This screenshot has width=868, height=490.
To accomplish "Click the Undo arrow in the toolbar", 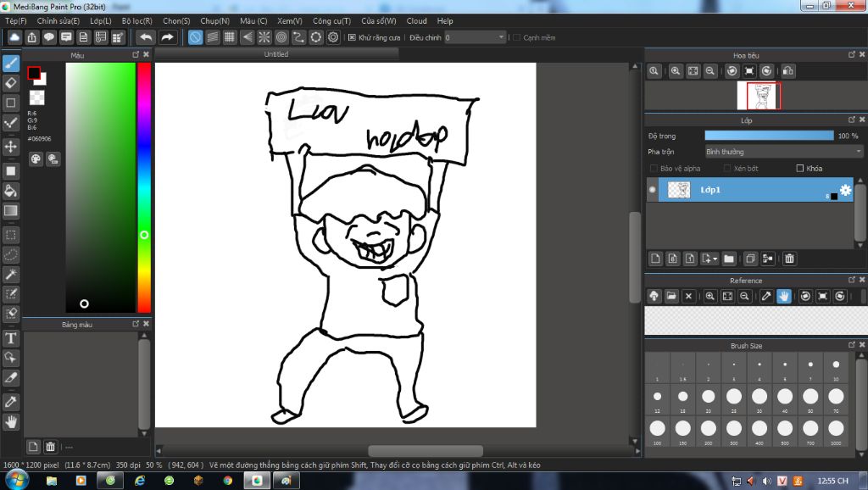I will click(146, 37).
